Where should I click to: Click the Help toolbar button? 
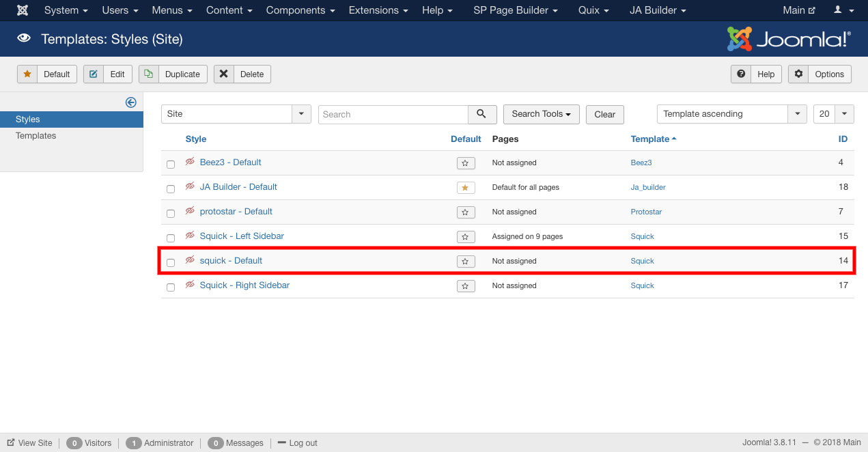click(x=757, y=74)
